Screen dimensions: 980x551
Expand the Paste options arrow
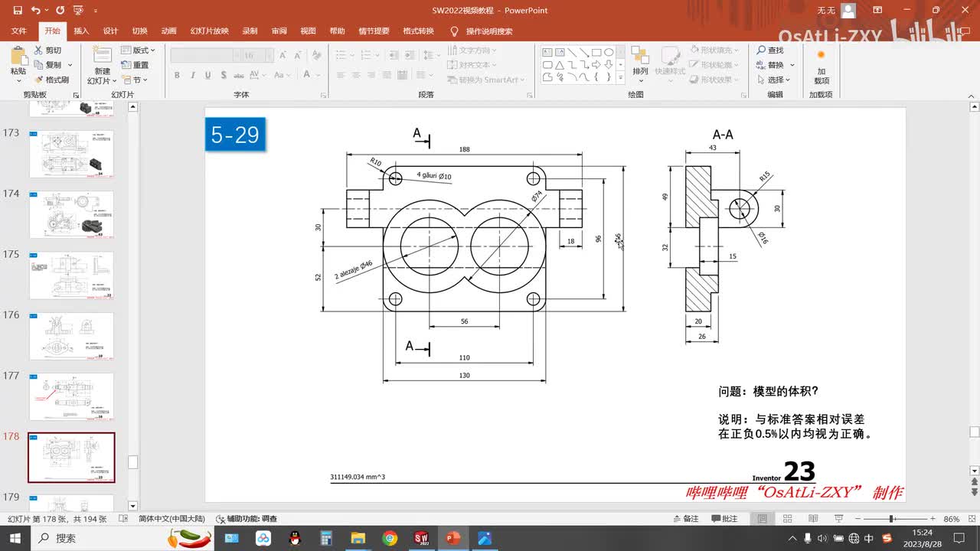[18, 80]
